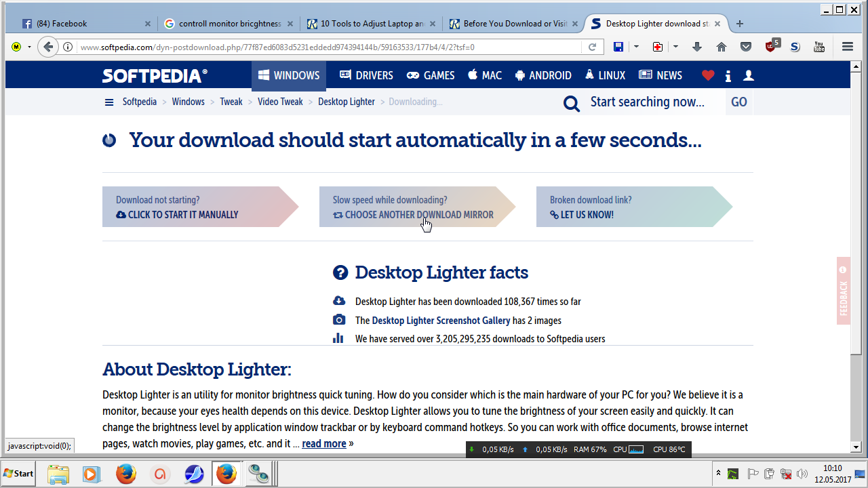This screenshot has height=488, width=868.
Task: Open the ANDROID section in Softpedia nav
Action: coord(543,75)
